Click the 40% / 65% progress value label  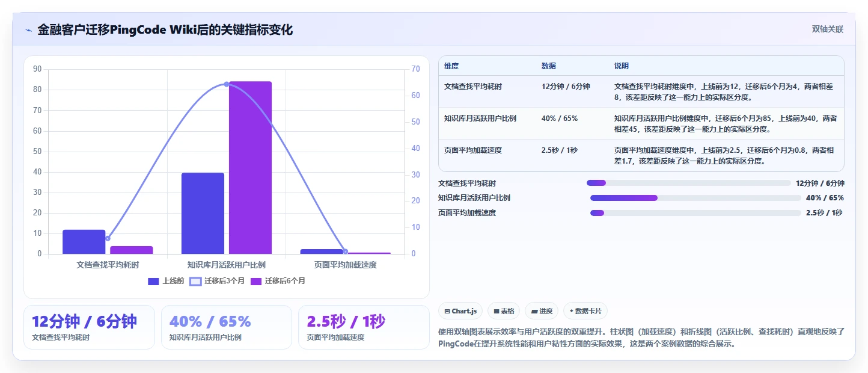click(825, 198)
